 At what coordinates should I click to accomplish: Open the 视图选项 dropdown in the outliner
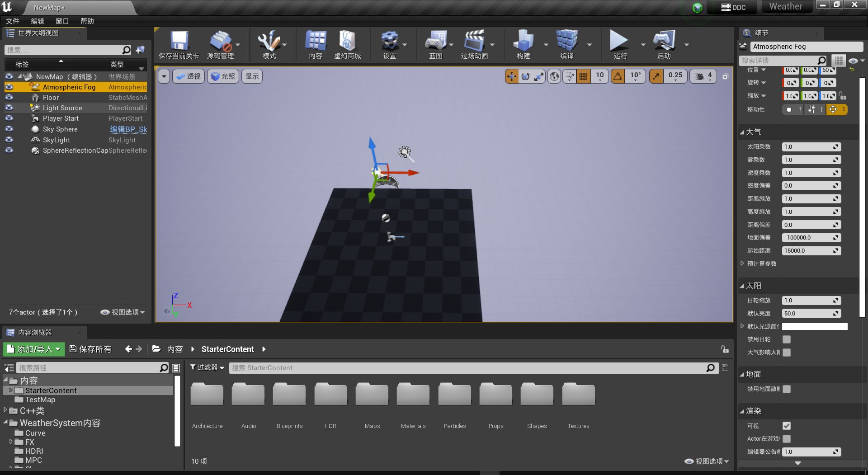click(x=122, y=312)
